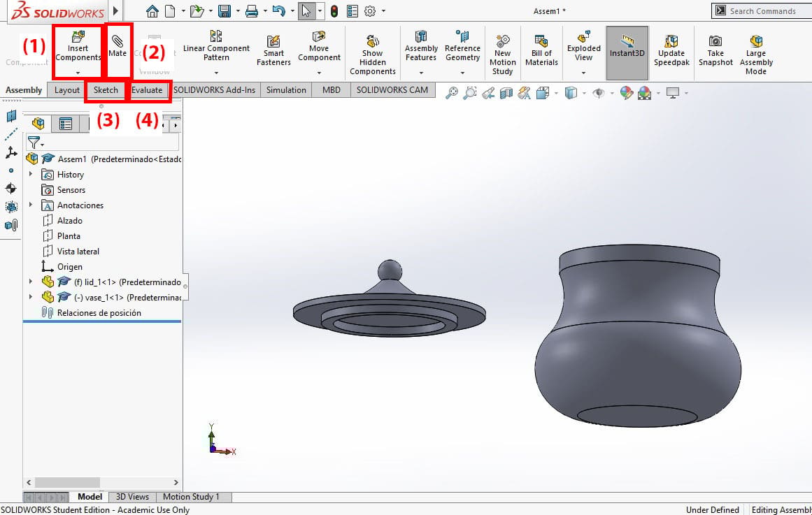Click Show Hidden Components

click(x=372, y=55)
